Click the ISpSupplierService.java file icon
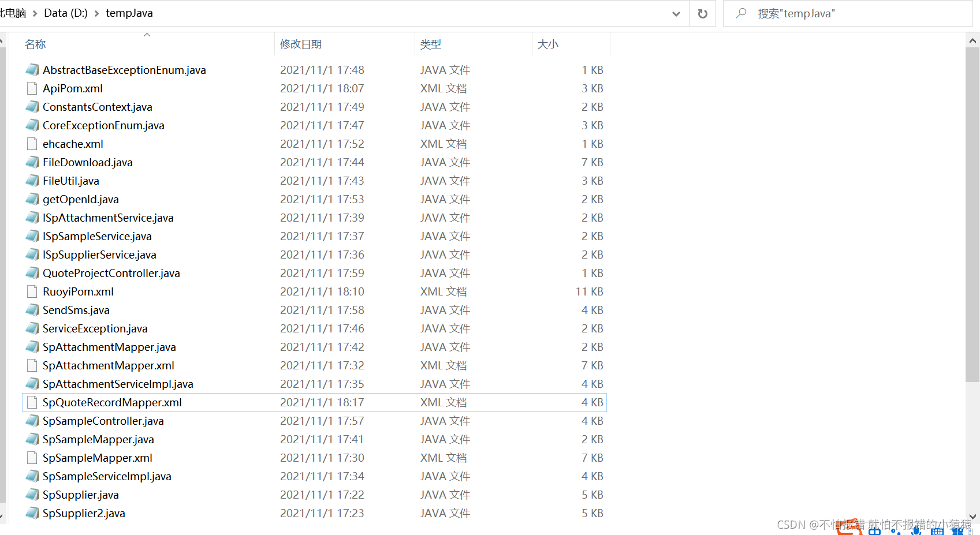 coord(32,255)
